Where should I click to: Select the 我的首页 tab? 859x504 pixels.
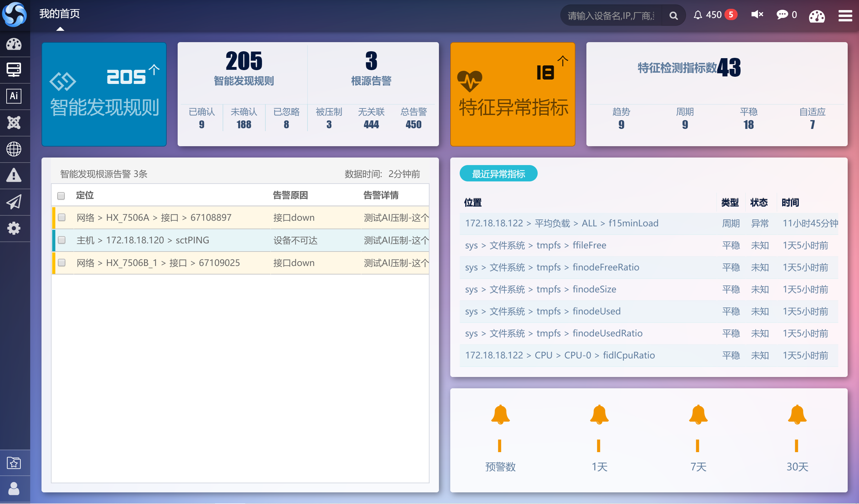[x=60, y=14]
